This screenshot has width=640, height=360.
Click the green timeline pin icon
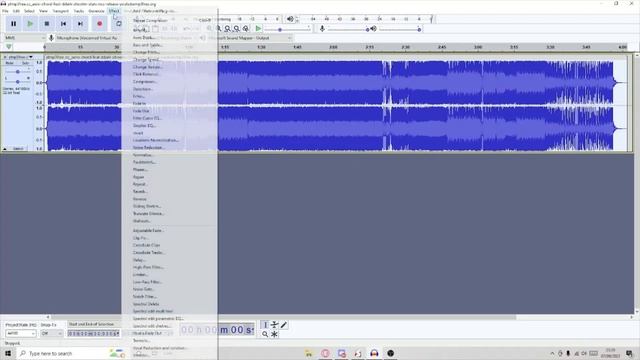click(9, 47)
